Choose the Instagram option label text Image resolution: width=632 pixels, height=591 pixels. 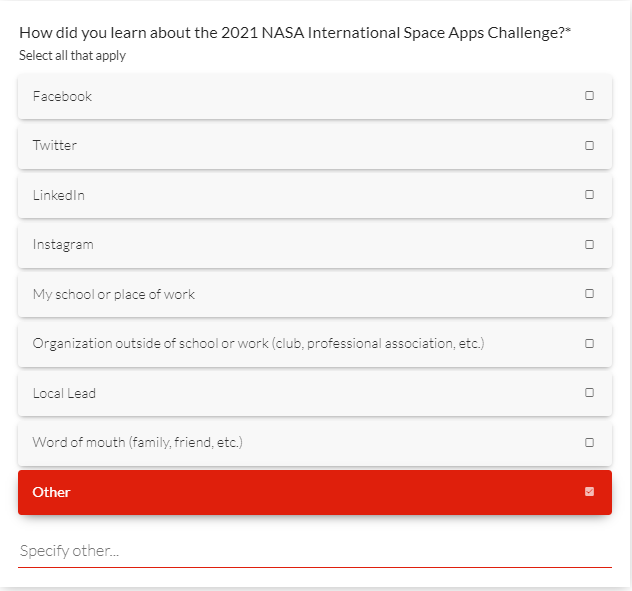63,244
